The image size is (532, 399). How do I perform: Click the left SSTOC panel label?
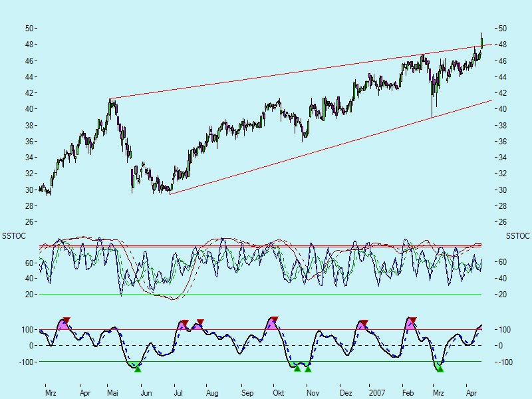13,236
